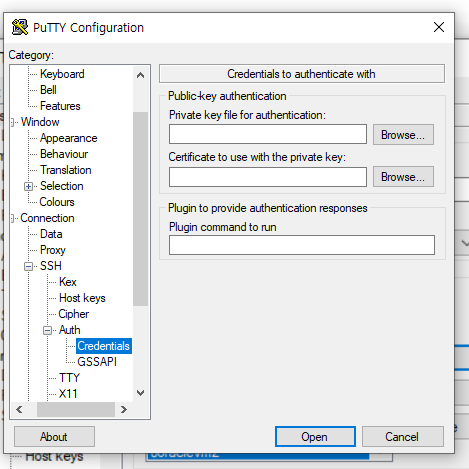Select the Window category

40,122
